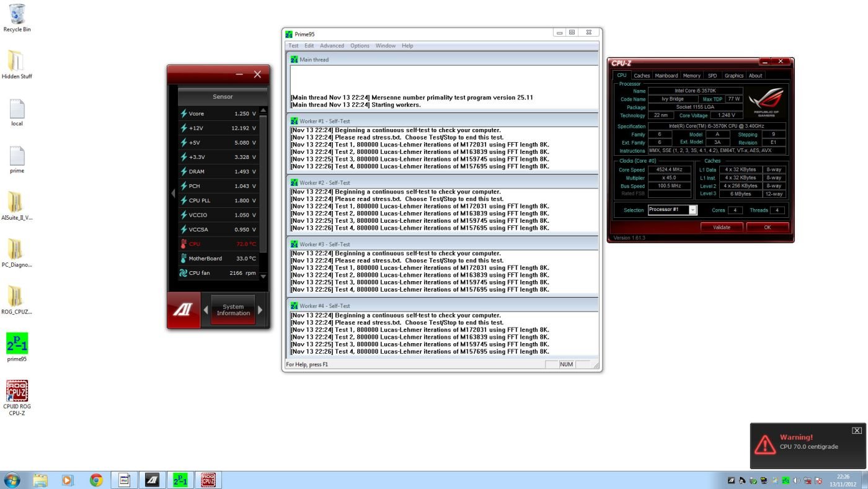Click the CPU fan 2166 rpm row
Image resolution: width=868 pixels, height=489 pixels.
(x=218, y=273)
